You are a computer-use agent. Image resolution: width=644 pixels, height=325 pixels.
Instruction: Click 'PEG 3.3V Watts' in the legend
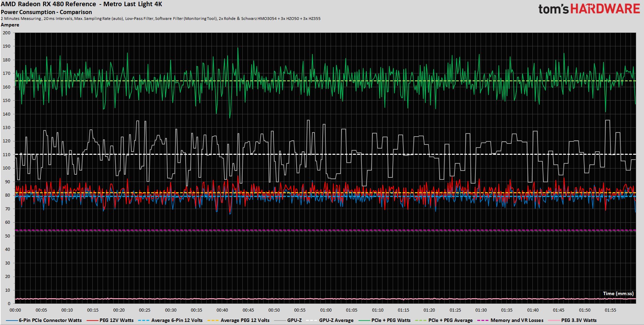point(579,320)
